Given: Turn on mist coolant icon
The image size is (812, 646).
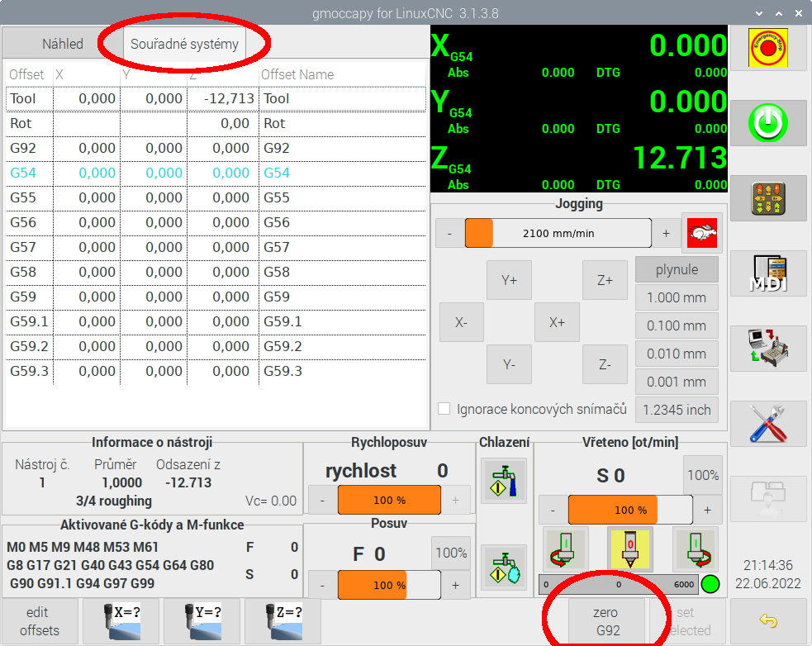Looking at the screenshot, I should [x=503, y=567].
